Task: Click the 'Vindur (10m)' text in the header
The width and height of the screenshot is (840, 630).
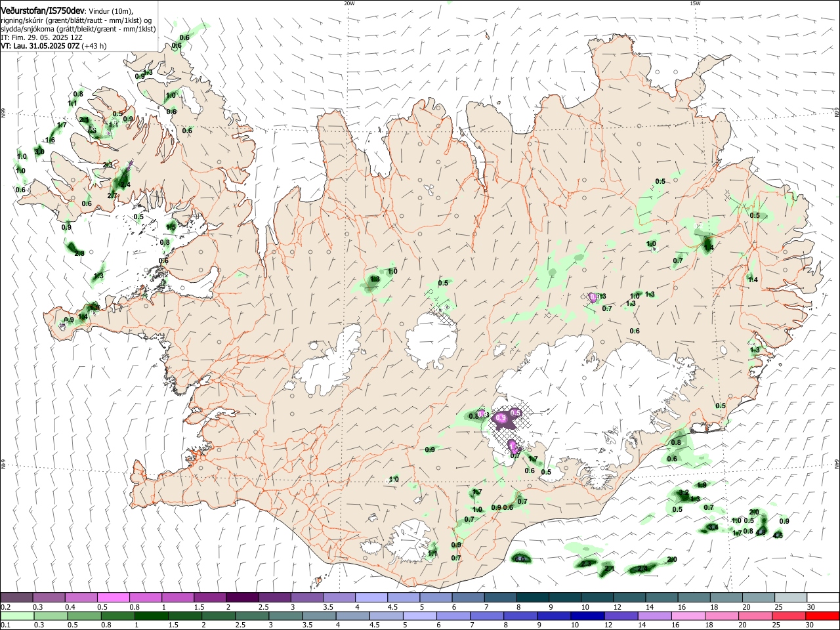Action: [110, 11]
